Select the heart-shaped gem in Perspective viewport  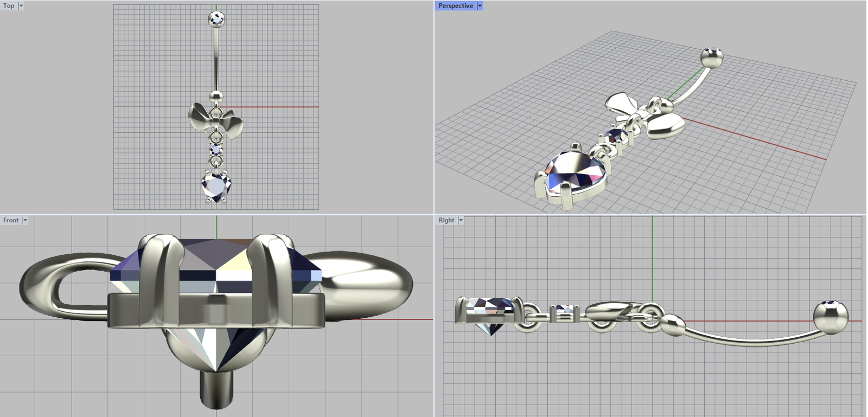pos(576,172)
